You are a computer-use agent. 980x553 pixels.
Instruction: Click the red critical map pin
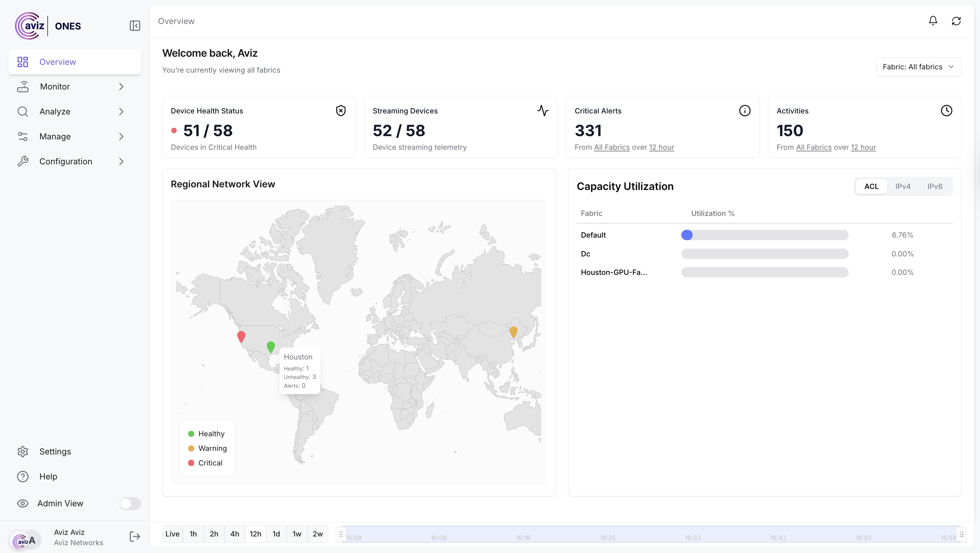coord(241,336)
